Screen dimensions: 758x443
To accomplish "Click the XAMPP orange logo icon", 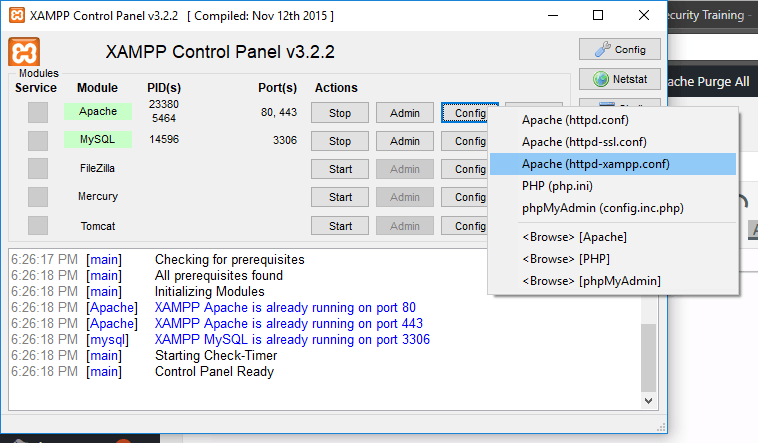I will 24,53.
